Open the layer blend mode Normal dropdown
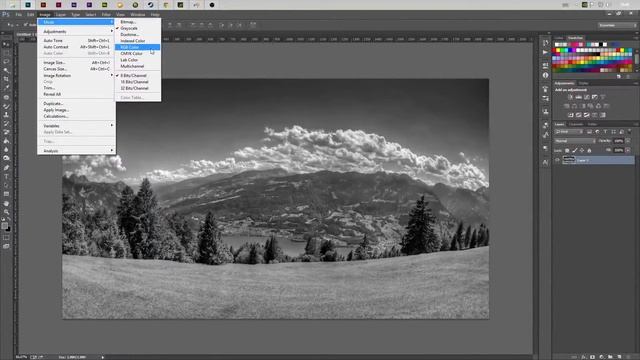This screenshot has width=640, height=360. click(575, 141)
